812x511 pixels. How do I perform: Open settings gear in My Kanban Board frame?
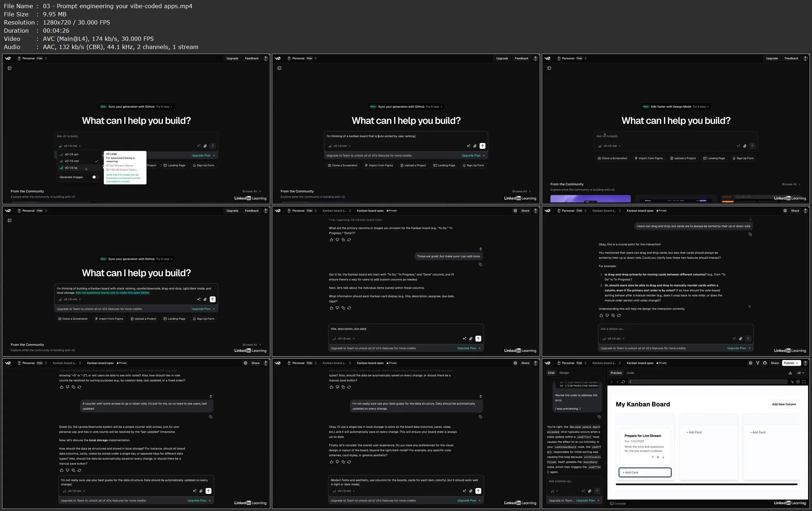(x=750, y=363)
